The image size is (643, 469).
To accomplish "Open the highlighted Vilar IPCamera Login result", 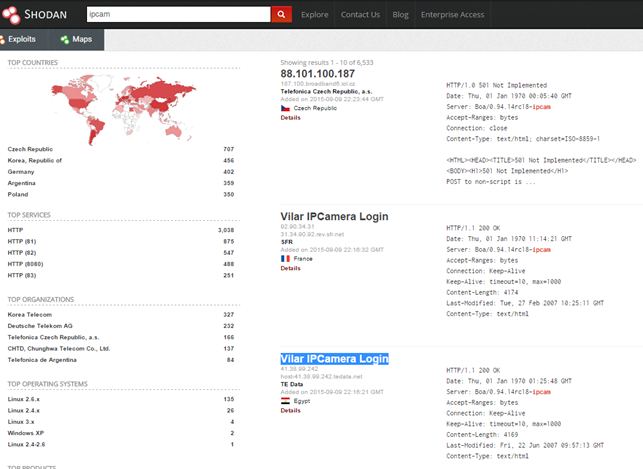I will coord(334,358).
